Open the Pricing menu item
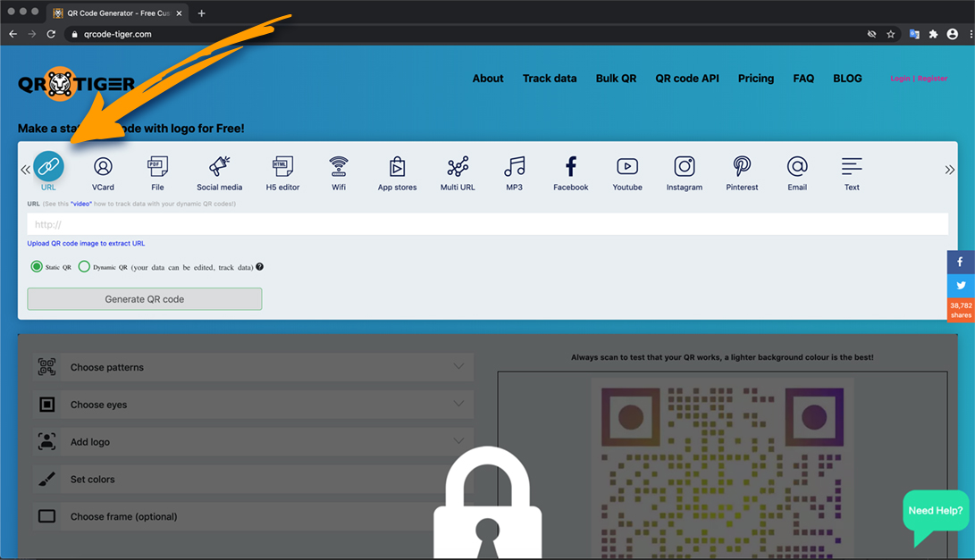The height and width of the screenshot is (560, 975). point(755,79)
